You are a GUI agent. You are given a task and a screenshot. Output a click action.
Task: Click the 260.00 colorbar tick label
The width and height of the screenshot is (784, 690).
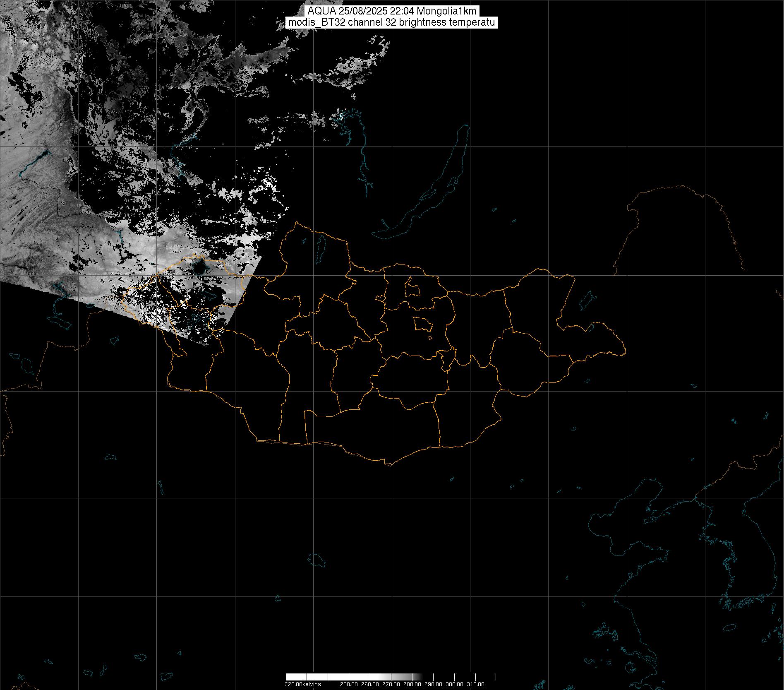(x=370, y=684)
